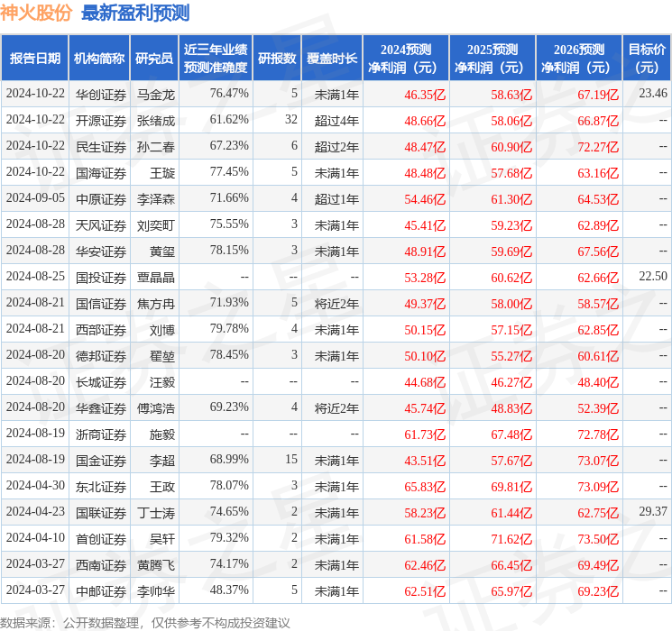This screenshot has width=672, height=631.
Task: Click 2025 profit 71.62亿
Action: [x=511, y=538]
